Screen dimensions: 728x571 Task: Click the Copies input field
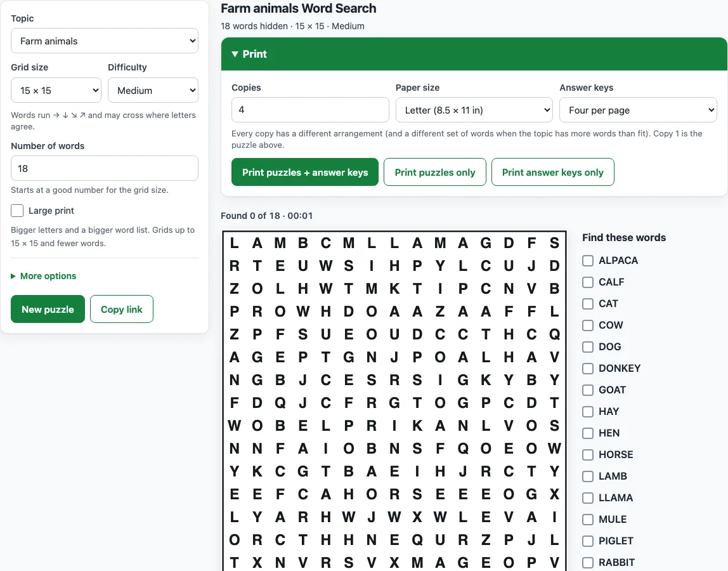tap(310, 110)
